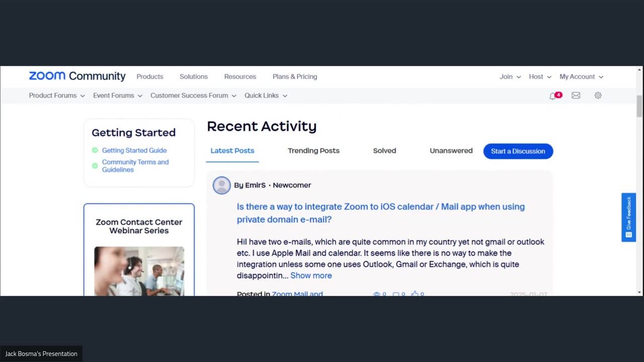The image size is (644, 362).
Task: Click the Zoom Contact Center Webinar Series heading
Action: (x=139, y=226)
